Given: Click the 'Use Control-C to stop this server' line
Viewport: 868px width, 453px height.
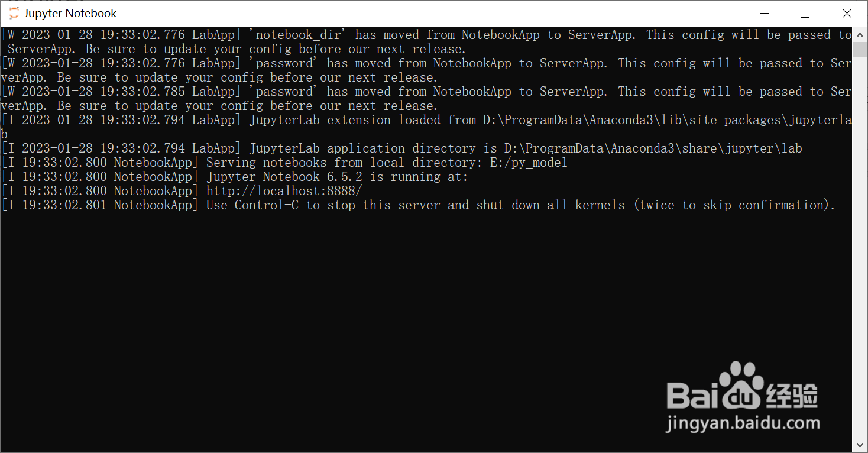Looking at the screenshot, I should pos(419,205).
